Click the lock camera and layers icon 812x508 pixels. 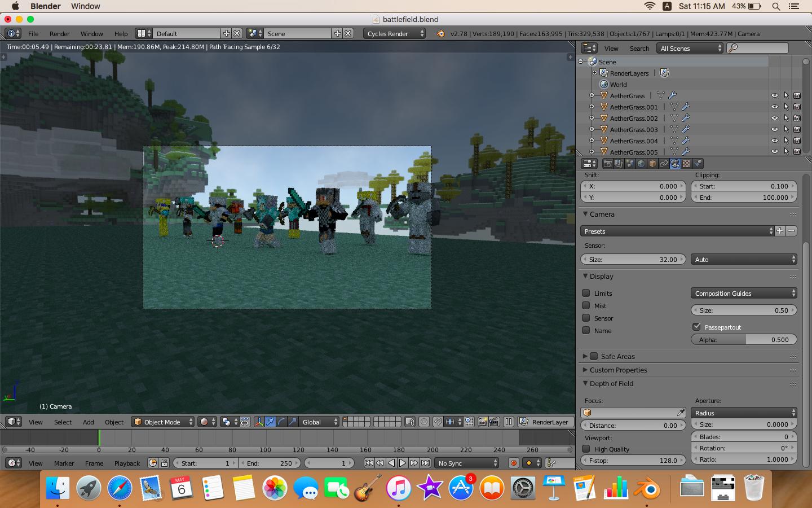(x=410, y=422)
